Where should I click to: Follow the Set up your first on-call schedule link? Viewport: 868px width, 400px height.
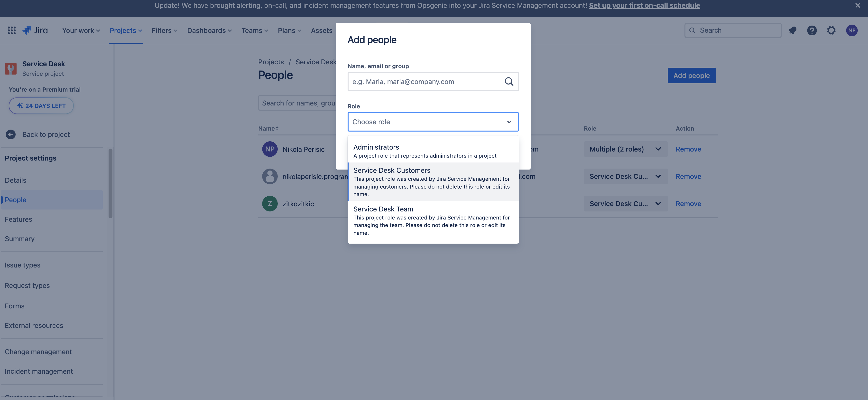pos(644,5)
